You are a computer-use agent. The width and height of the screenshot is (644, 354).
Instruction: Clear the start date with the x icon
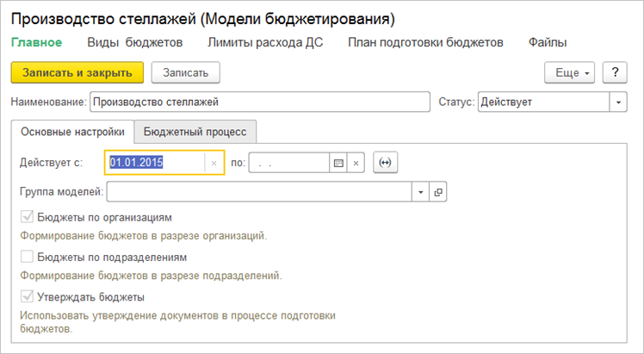pyautogui.click(x=214, y=162)
